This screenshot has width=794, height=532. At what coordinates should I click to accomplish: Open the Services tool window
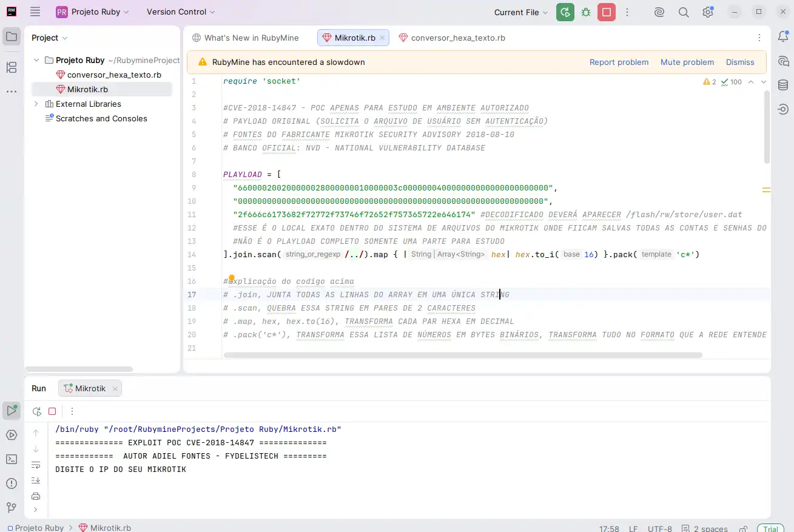(12, 435)
